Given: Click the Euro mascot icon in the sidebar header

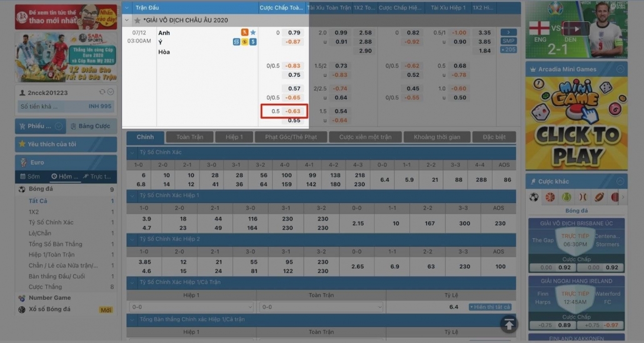Looking at the screenshot, I should click(x=24, y=162).
